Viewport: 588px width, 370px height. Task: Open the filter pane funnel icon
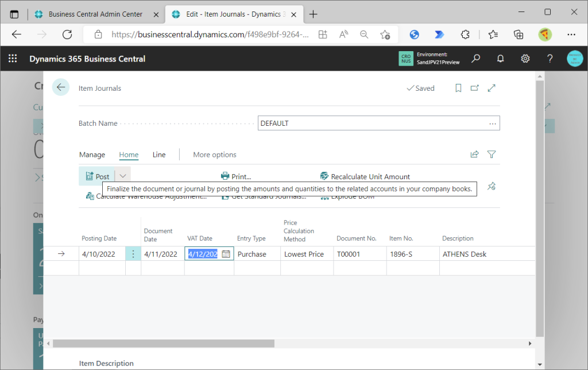(492, 154)
